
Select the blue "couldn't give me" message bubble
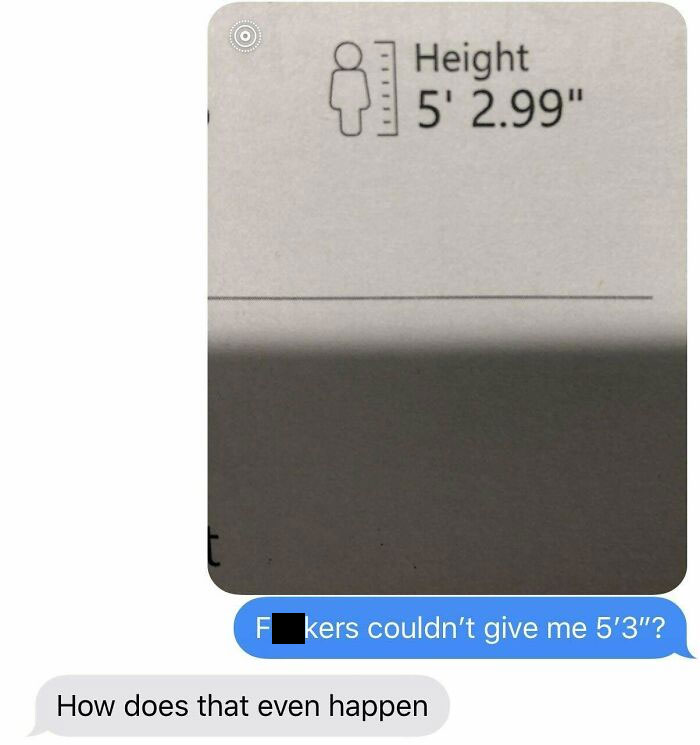coord(462,628)
